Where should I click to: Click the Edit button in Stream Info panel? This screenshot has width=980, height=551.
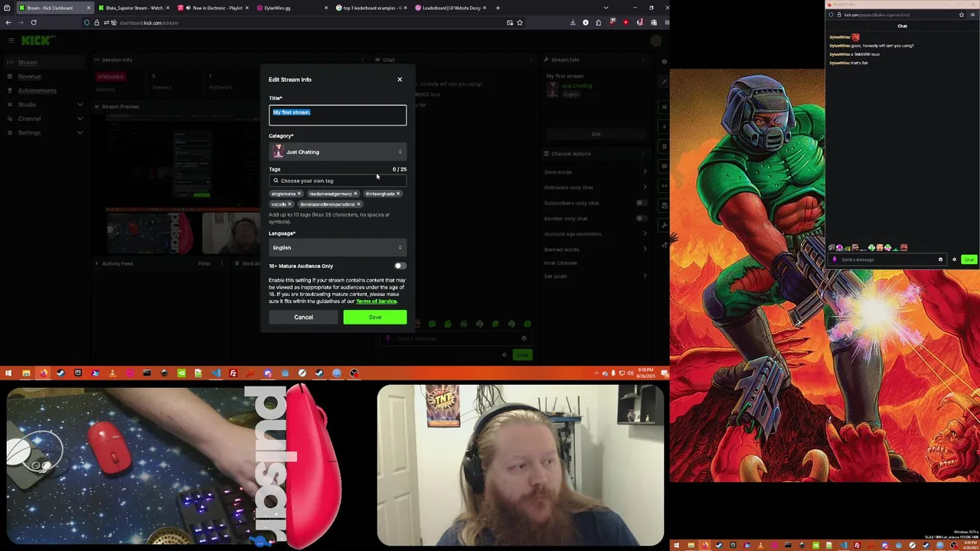point(596,134)
